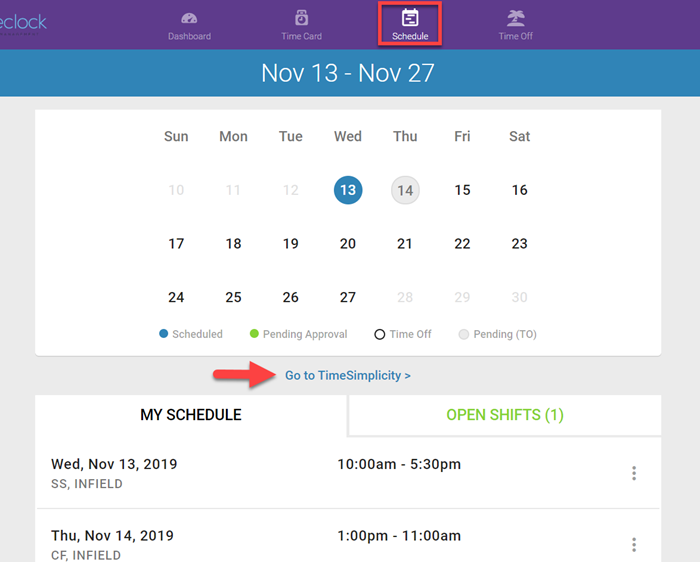Open options menu for Nov 13 shift
This screenshot has width=700, height=562.
[634, 473]
